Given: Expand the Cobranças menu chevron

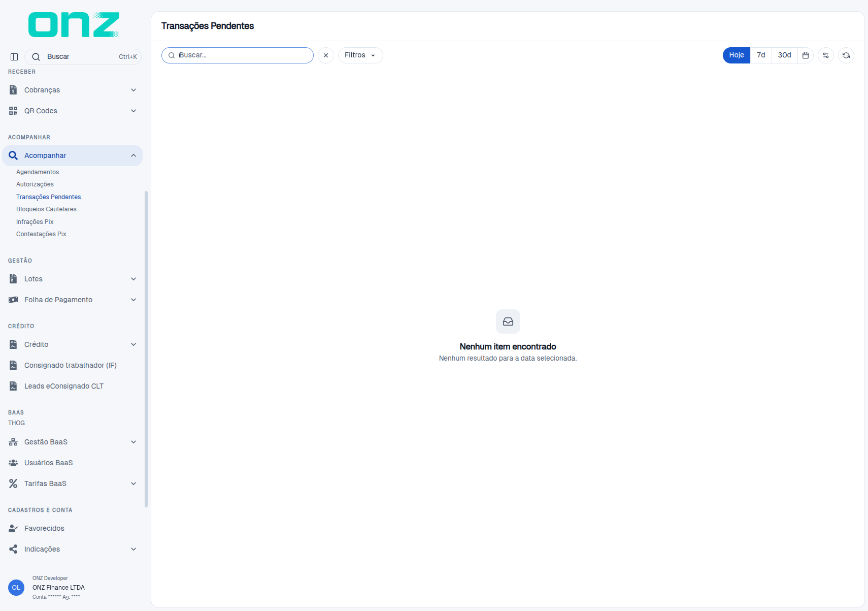Looking at the screenshot, I should point(133,90).
